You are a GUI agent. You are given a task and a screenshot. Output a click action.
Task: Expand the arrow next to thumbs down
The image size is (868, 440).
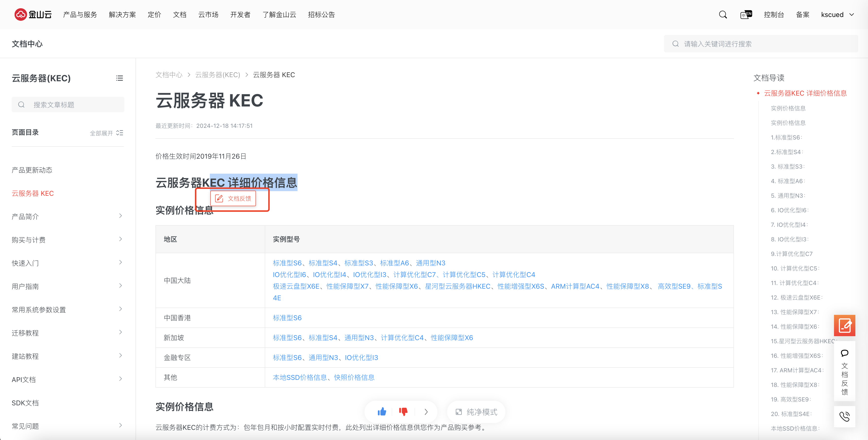coord(426,411)
